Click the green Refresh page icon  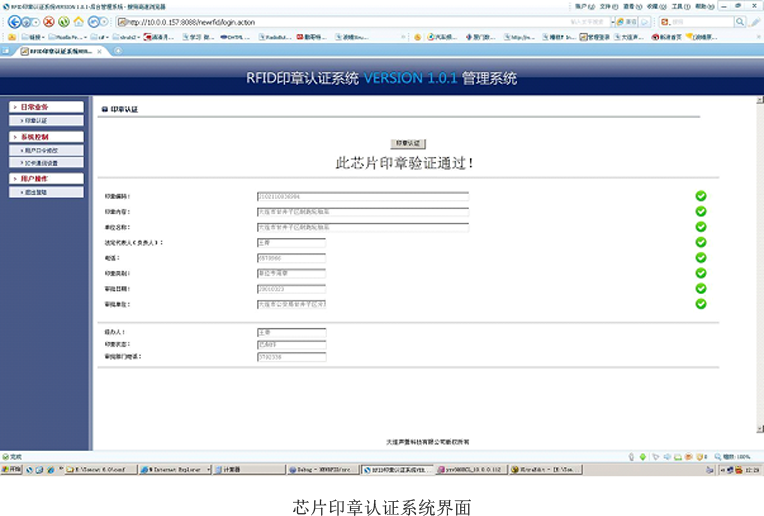click(63, 21)
